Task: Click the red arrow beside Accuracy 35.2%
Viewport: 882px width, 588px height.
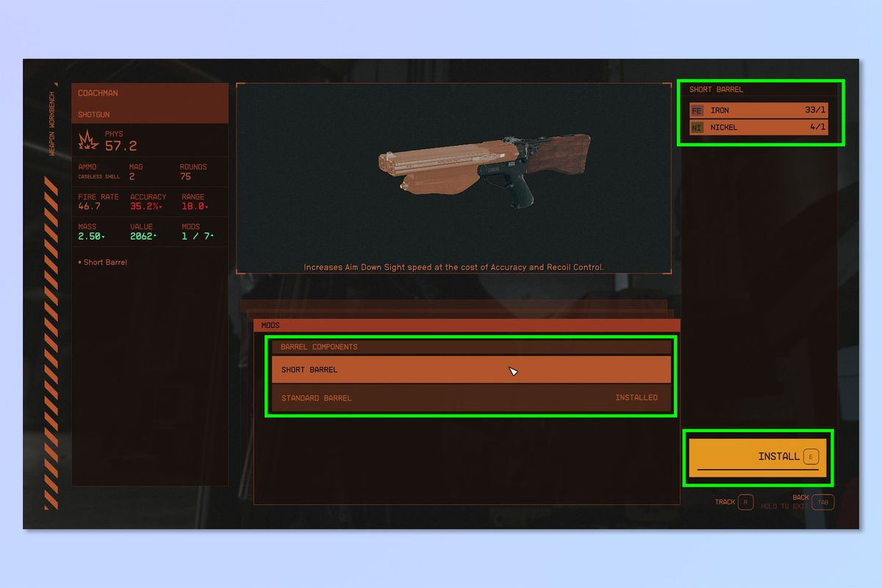Action: (160, 207)
